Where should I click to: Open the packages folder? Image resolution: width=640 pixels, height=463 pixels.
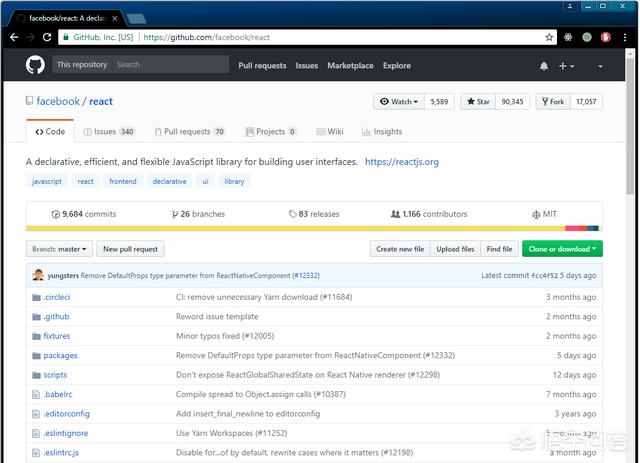pyautogui.click(x=60, y=355)
